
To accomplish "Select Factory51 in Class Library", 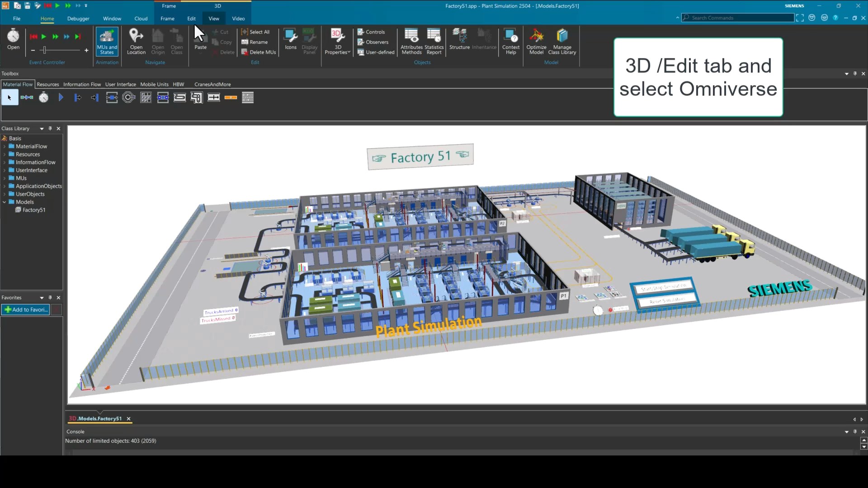I will tap(33, 210).
